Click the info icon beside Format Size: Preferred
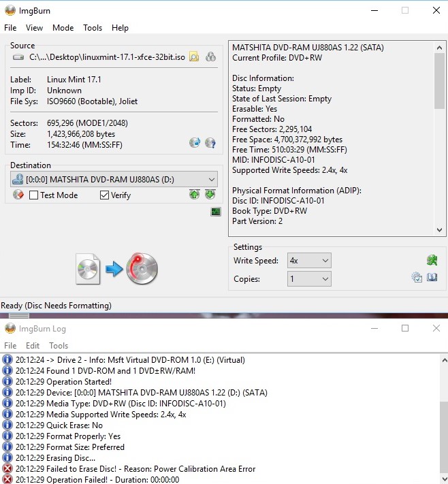 click(7, 447)
